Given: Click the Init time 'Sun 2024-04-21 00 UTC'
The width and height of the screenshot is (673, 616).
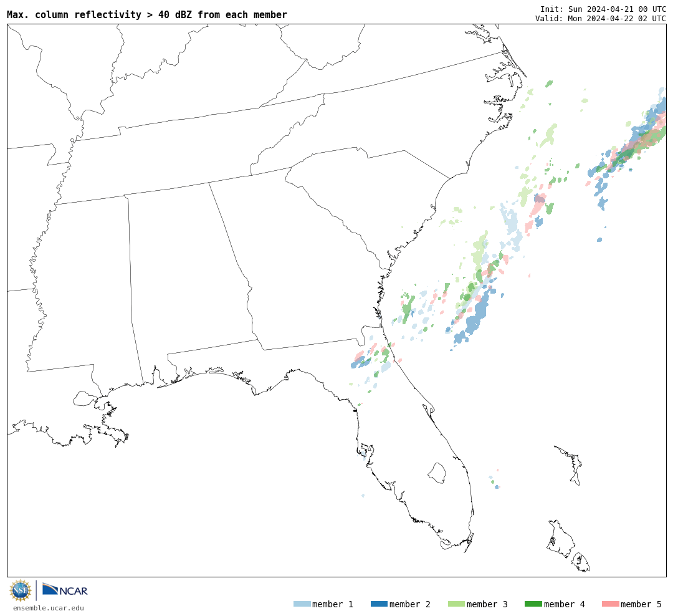Looking at the screenshot, I should (x=617, y=9).
